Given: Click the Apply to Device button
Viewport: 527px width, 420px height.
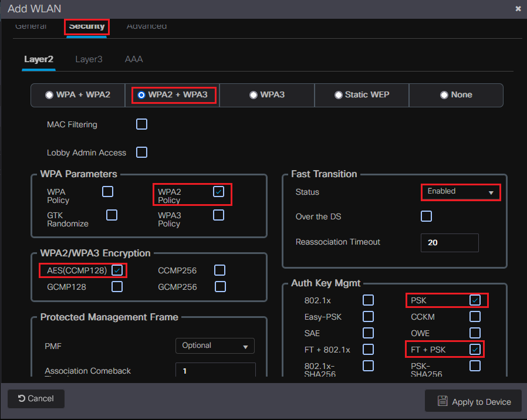Looking at the screenshot, I should [x=473, y=402].
